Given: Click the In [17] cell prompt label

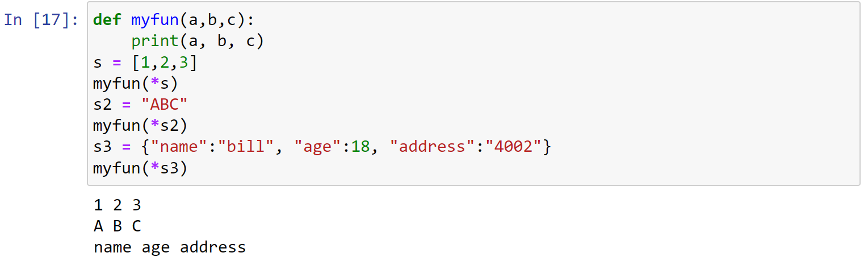Looking at the screenshot, I should coord(41,20).
